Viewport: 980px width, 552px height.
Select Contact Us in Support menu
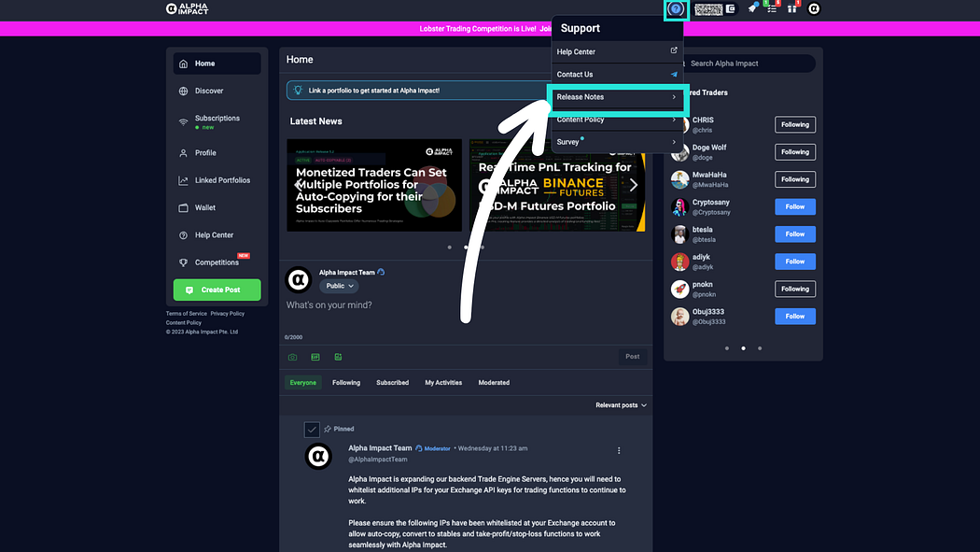(x=617, y=75)
